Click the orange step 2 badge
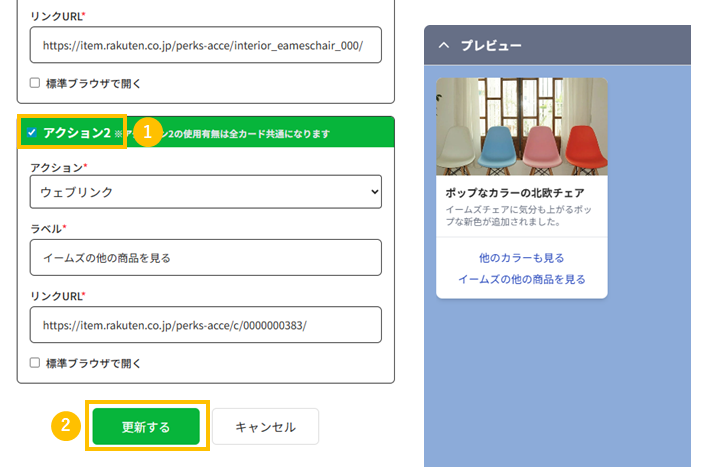 (x=66, y=426)
